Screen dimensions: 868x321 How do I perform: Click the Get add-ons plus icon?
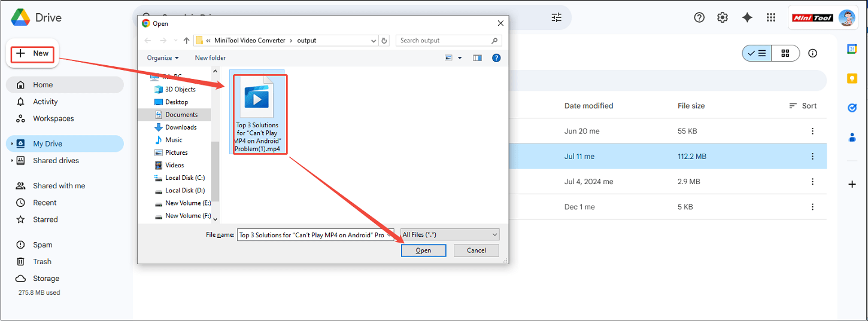[x=852, y=184]
